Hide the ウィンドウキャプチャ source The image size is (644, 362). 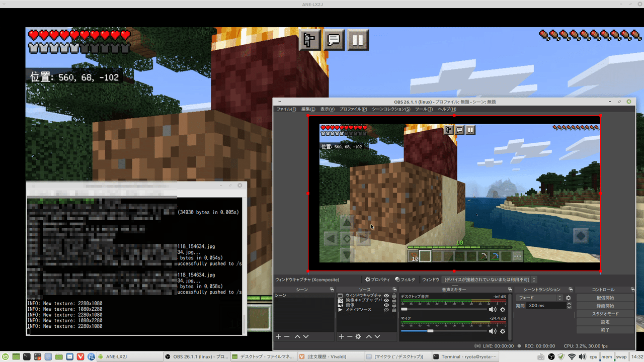point(386,296)
